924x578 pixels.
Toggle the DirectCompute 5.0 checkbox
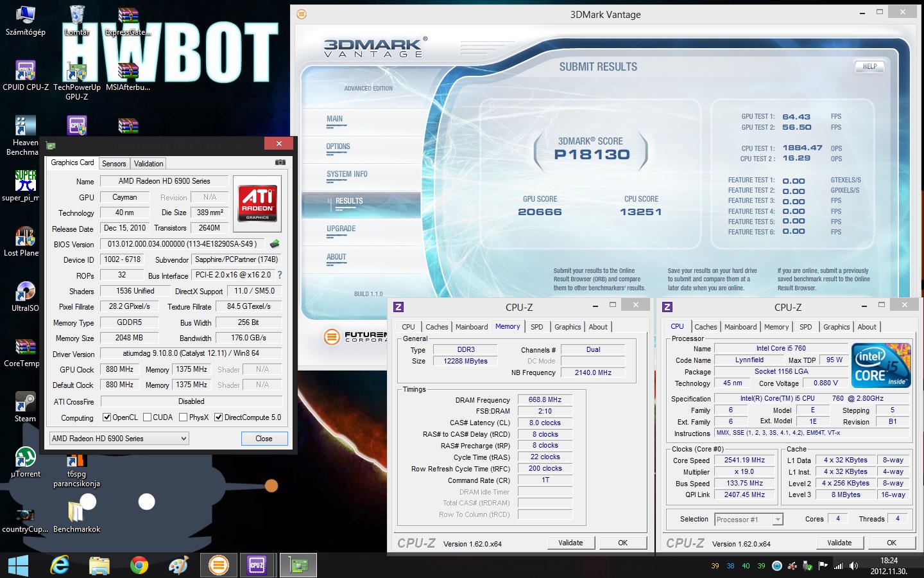point(218,417)
